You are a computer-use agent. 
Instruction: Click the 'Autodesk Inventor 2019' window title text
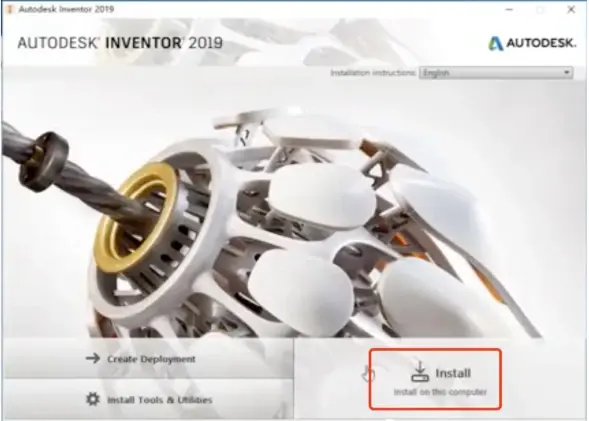coord(66,9)
